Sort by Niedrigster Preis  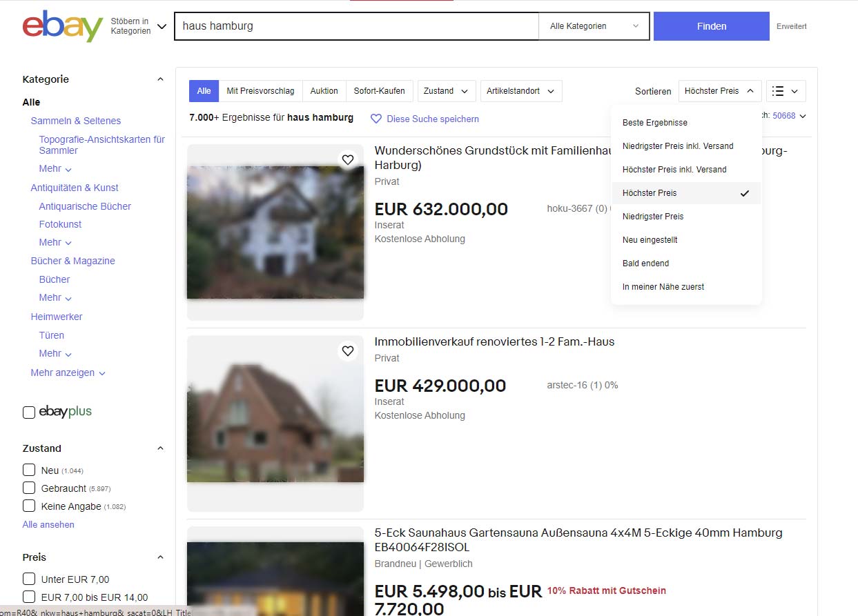tap(686, 217)
